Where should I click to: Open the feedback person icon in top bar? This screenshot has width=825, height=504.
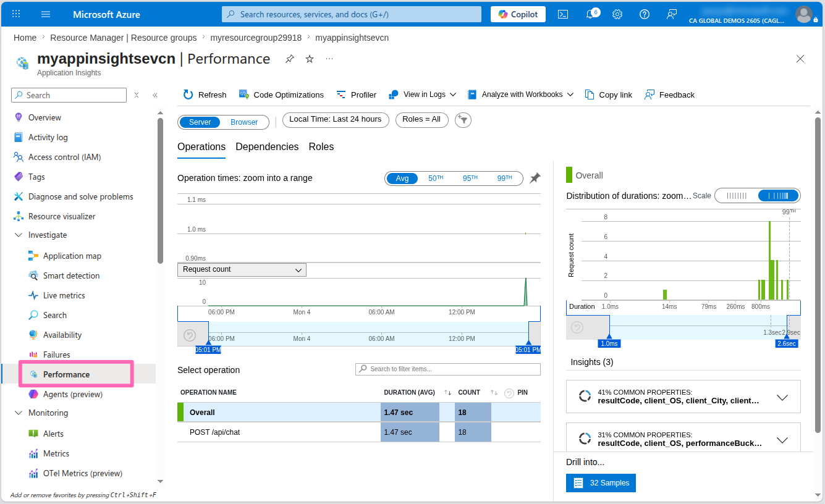pos(672,14)
